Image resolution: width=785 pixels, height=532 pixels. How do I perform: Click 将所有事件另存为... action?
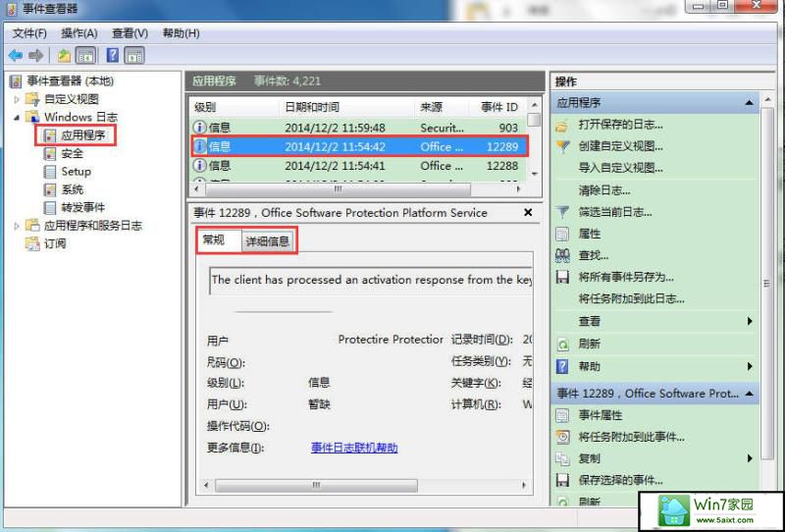tap(626, 277)
